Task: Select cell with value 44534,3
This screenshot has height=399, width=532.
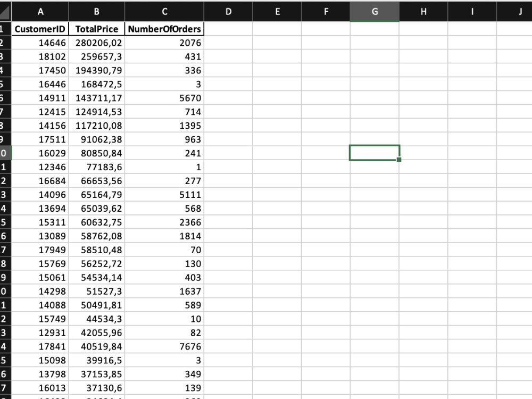Action: (x=97, y=319)
